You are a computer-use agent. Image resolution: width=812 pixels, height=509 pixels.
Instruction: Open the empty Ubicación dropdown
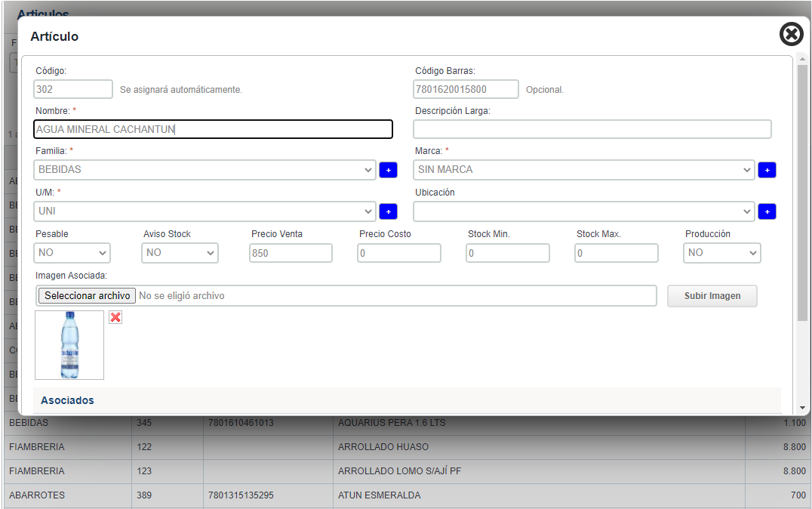(x=583, y=211)
